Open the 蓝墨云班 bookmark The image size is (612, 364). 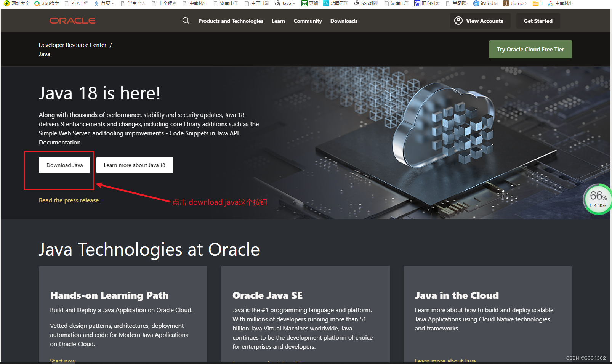pos(335,3)
